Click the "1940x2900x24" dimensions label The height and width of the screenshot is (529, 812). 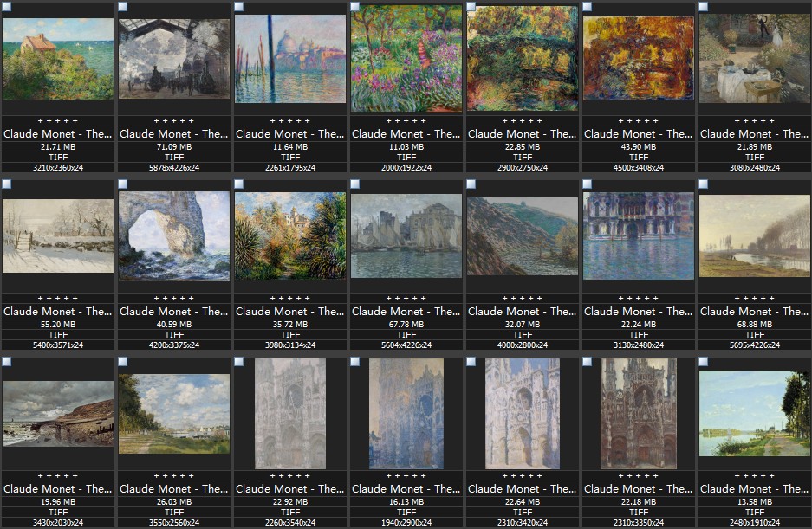406,523
